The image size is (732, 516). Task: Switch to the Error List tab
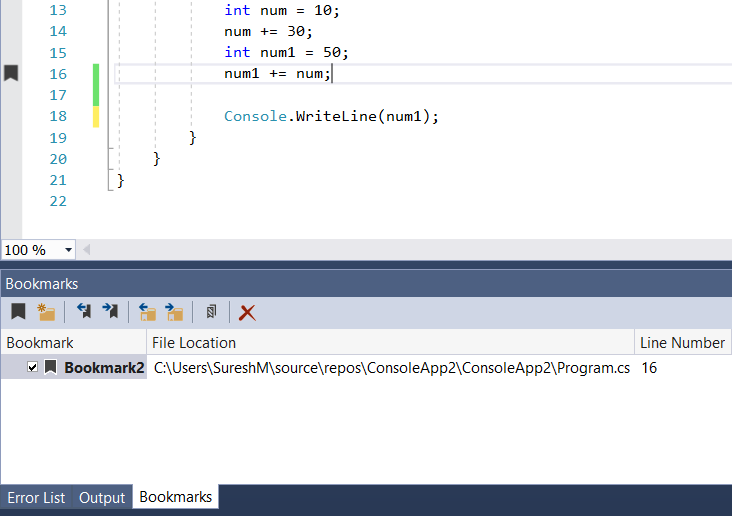[x=36, y=498]
